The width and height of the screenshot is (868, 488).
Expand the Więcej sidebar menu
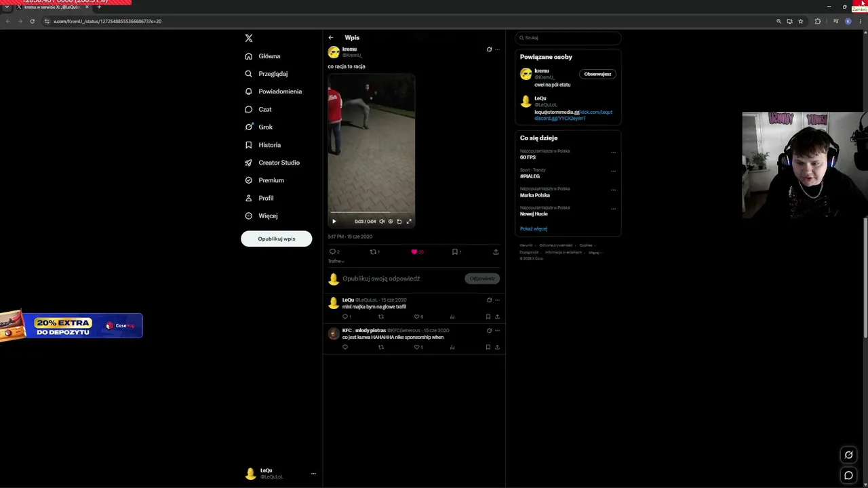(x=261, y=216)
